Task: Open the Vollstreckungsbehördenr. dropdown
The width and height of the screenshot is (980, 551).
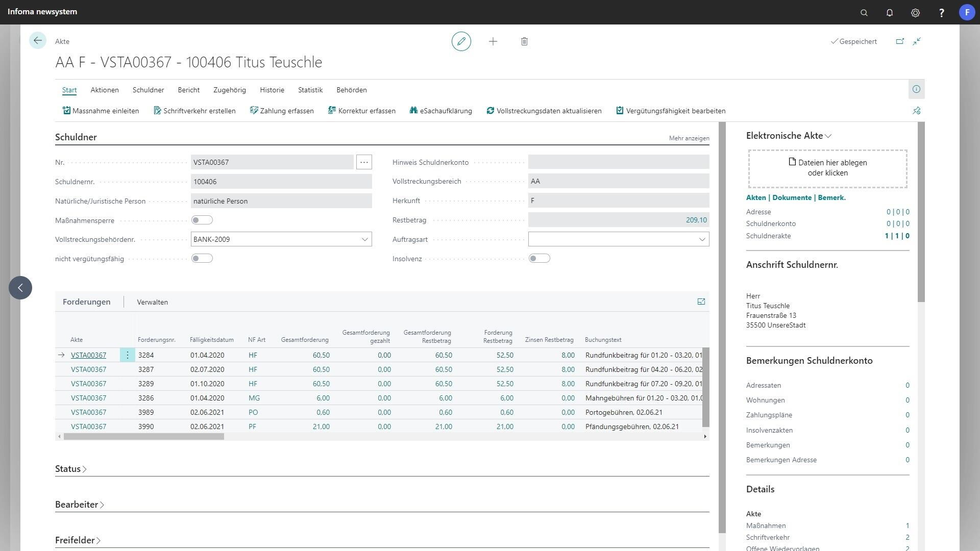Action: pos(364,239)
